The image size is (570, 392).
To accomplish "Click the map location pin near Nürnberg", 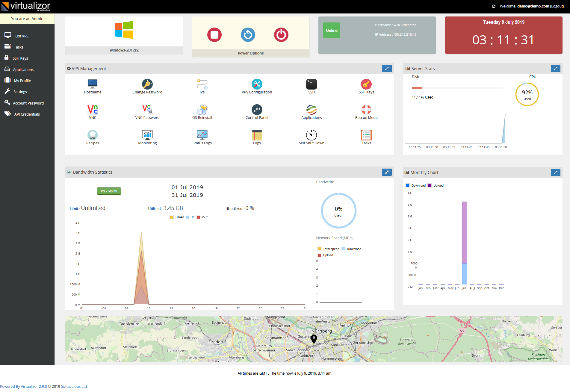I will (x=314, y=339).
